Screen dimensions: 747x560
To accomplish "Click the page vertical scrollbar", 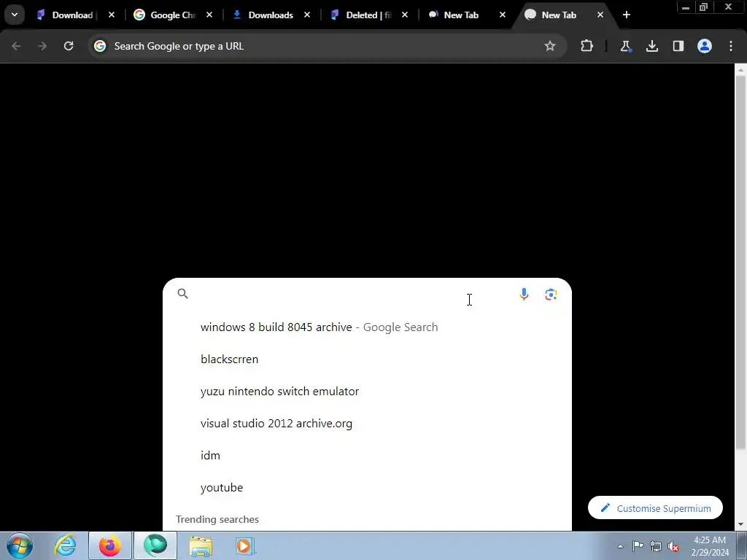I will 740,262.
